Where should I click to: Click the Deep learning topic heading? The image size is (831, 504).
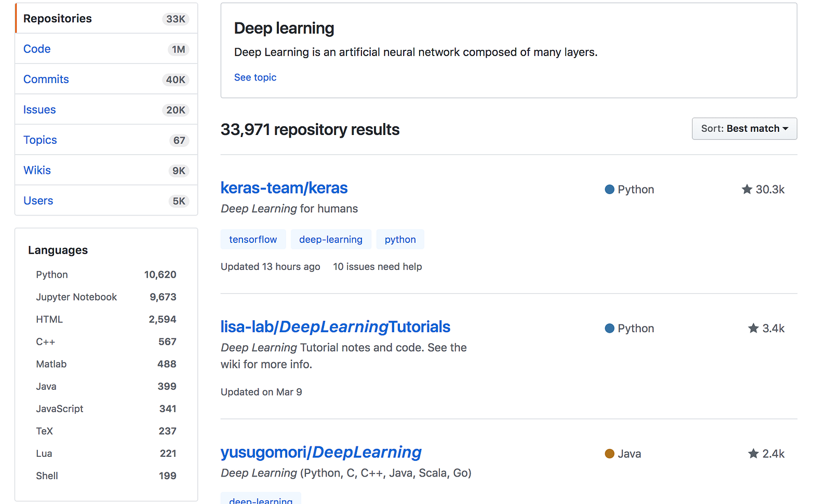pos(284,28)
